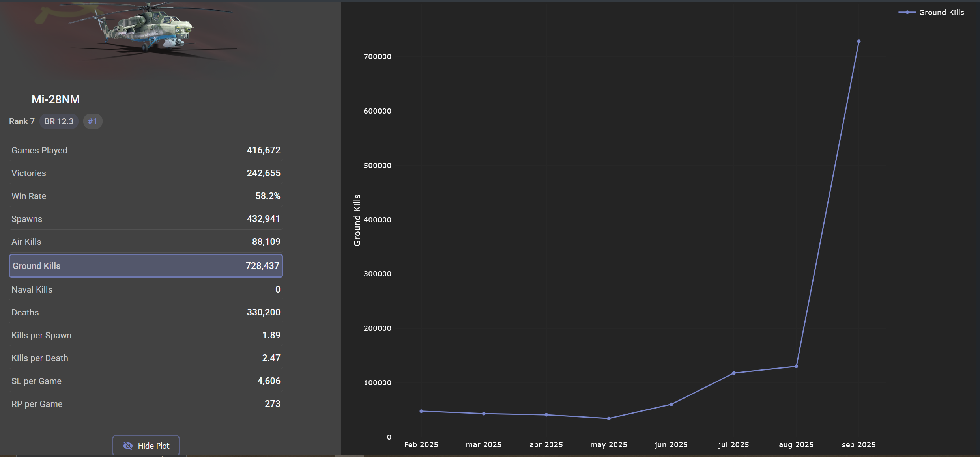Image resolution: width=980 pixels, height=457 pixels.
Task: Select the Spawns stat row
Action: point(146,219)
